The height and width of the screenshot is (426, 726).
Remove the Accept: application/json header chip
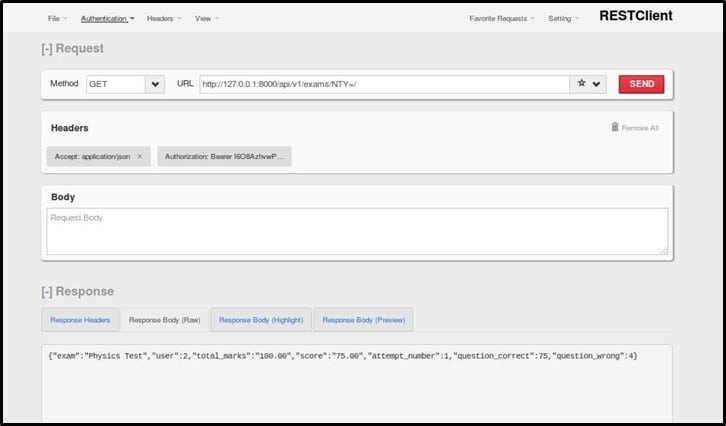[139, 157]
